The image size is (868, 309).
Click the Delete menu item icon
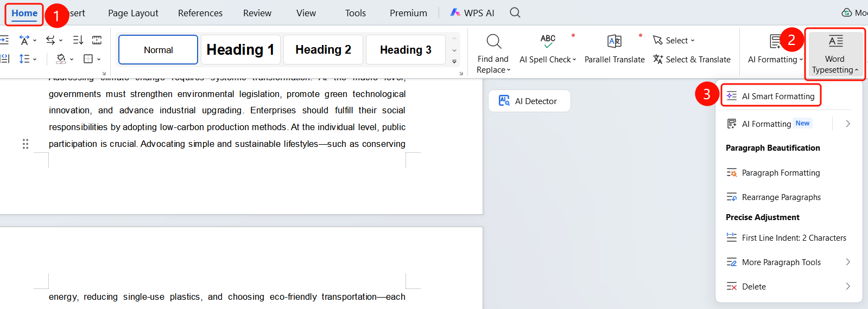click(x=732, y=286)
